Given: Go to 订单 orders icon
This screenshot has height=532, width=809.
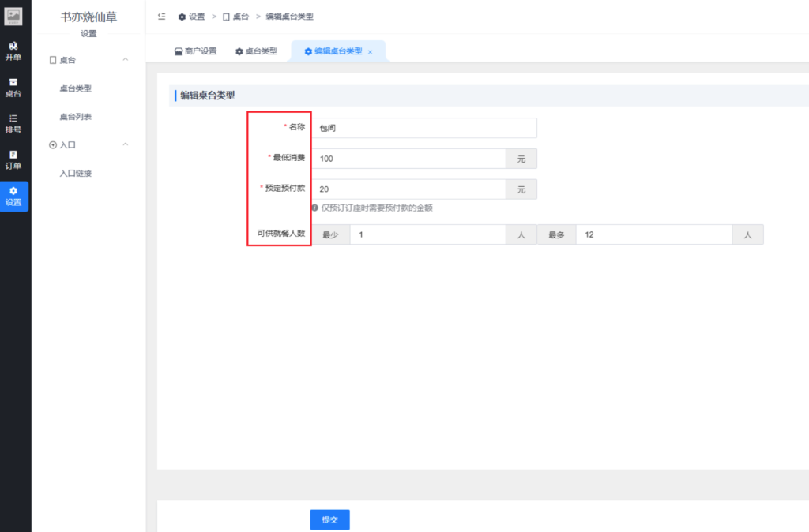Looking at the screenshot, I should (x=13, y=159).
